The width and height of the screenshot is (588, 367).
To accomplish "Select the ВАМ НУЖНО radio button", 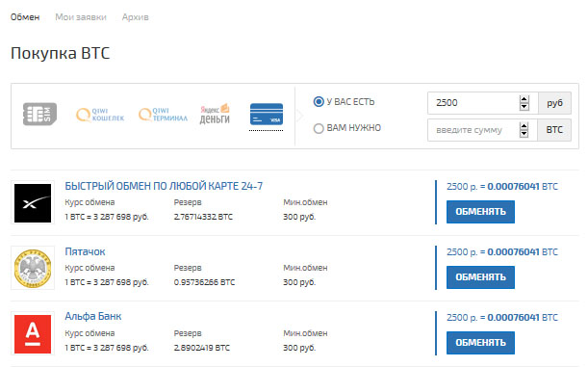I will pos(319,128).
